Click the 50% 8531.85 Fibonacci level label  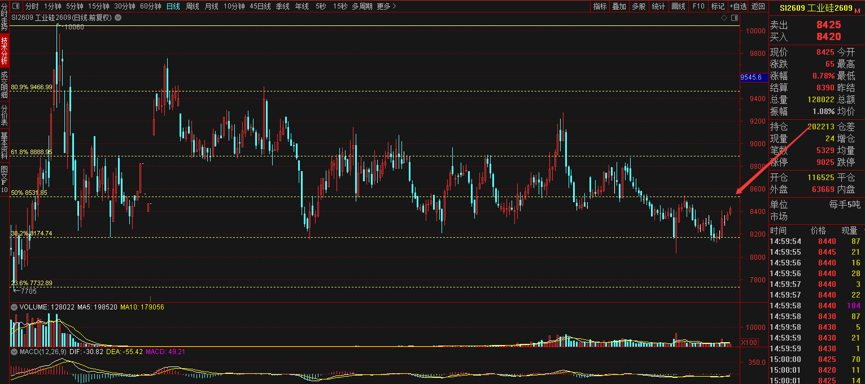click(29, 193)
